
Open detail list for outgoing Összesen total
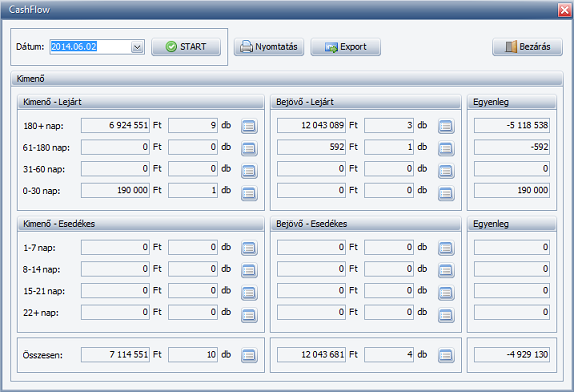click(249, 355)
